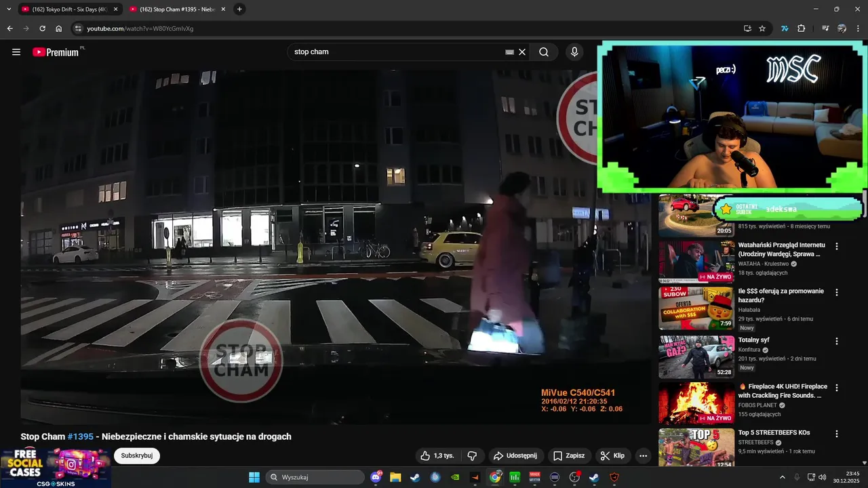Start voice search with microphone icon

pyautogui.click(x=574, y=52)
